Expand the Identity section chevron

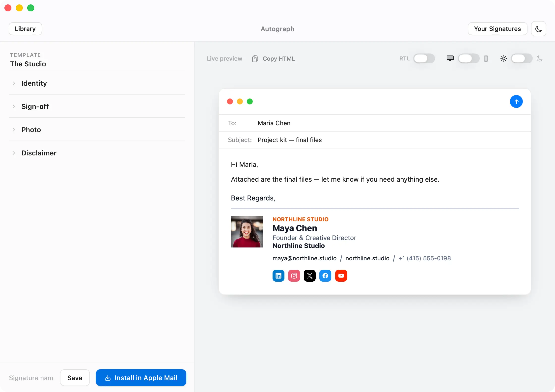(14, 83)
